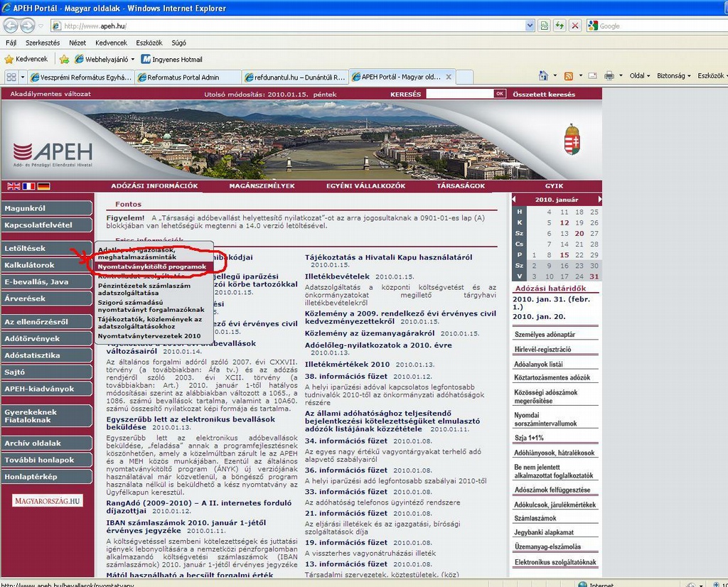728x587 pixels.
Task: Click the Google search box in the browser
Action: (x=658, y=26)
